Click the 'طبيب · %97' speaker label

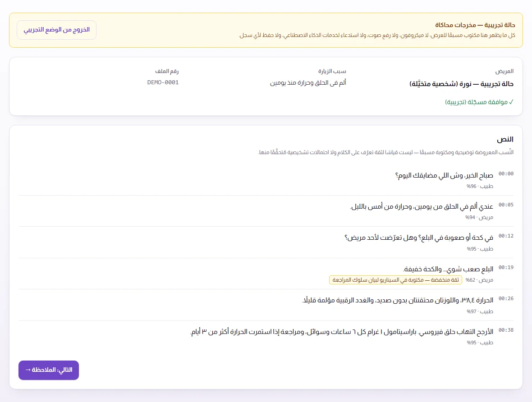pos(480,311)
